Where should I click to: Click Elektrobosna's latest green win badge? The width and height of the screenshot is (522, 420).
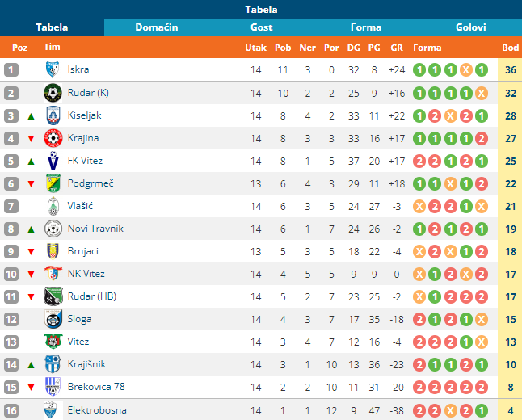482,410
